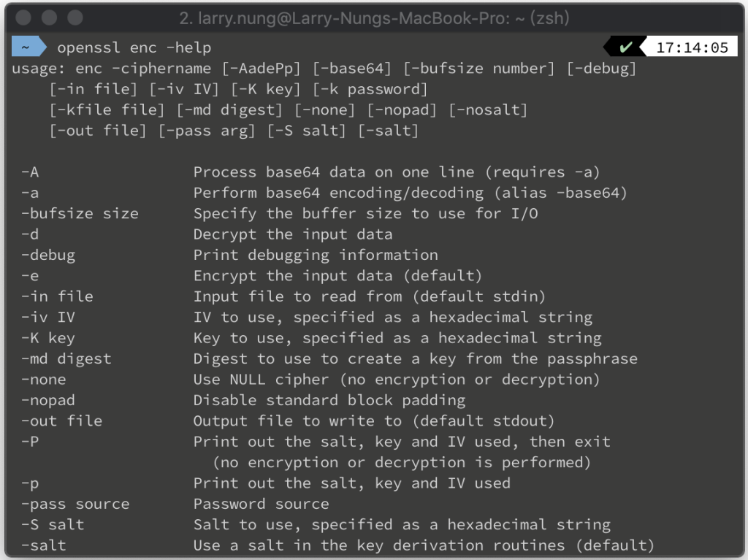The width and height of the screenshot is (748, 560).
Task: Click the [-kfile file] flag in usage
Action: [107, 110]
